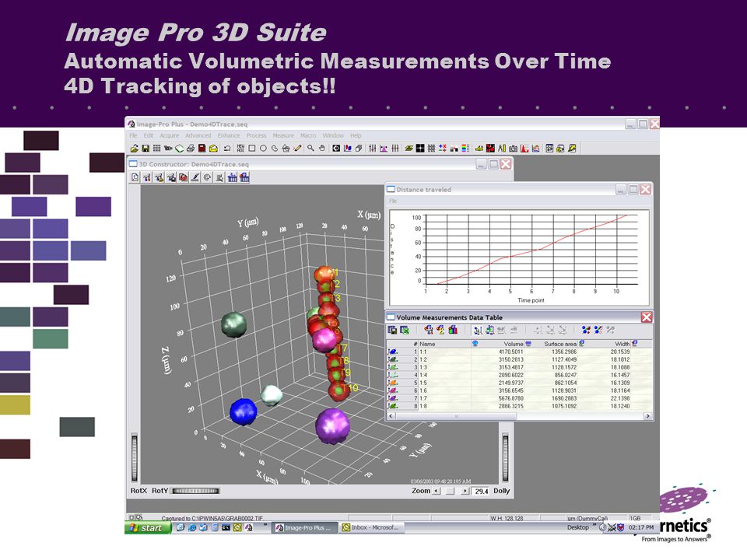Select row 1:7 in data table
747x560 pixels.
coord(519,398)
